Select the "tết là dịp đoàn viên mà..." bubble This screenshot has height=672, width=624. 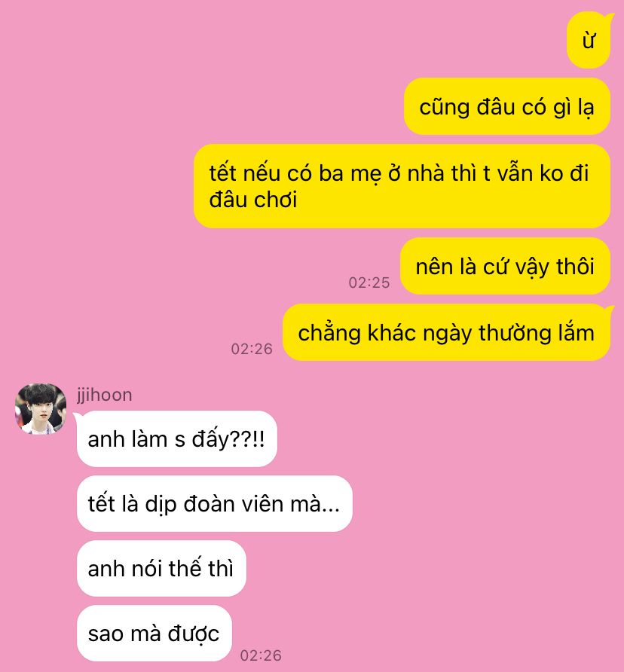pos(215,503)
